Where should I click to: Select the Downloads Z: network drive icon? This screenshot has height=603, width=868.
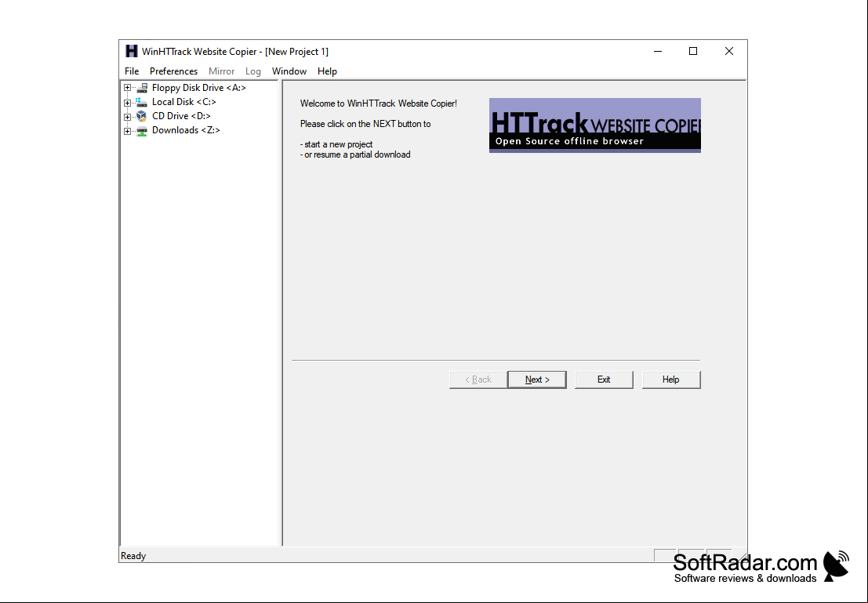pyautogui.click(x=142, y=130)
